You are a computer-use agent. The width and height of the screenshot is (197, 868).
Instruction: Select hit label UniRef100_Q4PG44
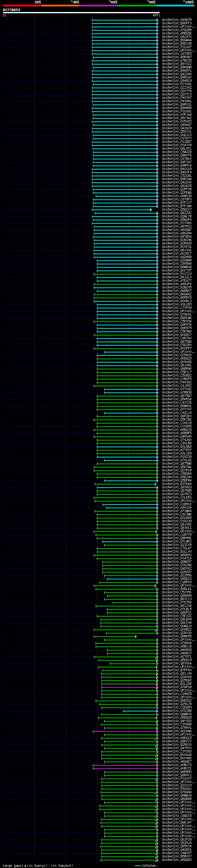click(x=177, y=436)
